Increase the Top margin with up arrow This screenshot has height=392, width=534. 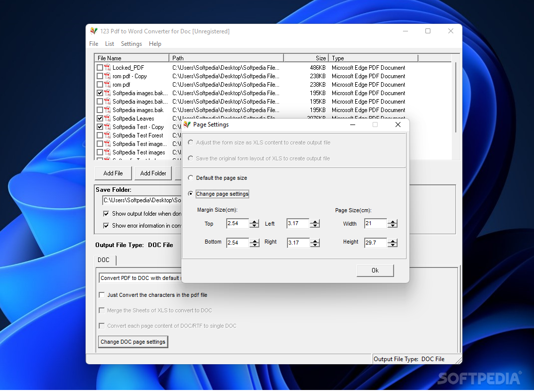coord(255,221)
